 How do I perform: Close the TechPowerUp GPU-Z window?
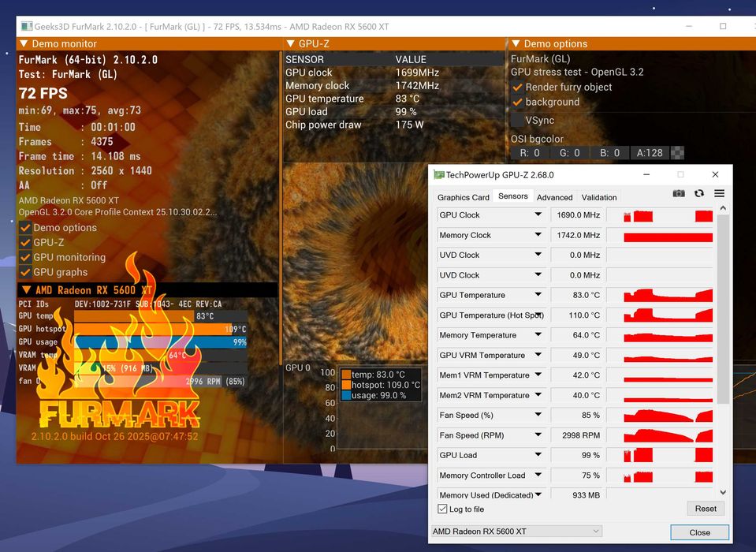click(x=715, y=174)
